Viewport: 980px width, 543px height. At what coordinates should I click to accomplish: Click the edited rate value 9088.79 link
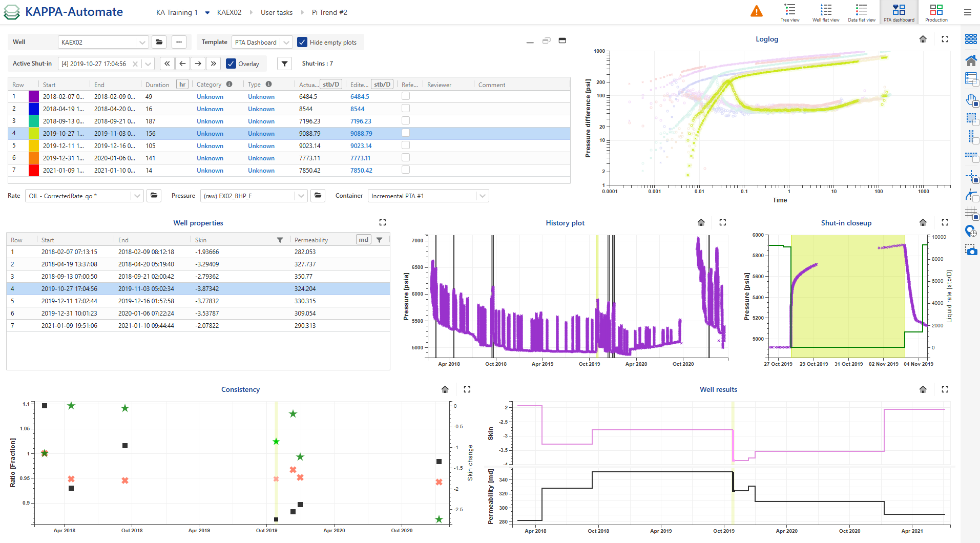361,133
